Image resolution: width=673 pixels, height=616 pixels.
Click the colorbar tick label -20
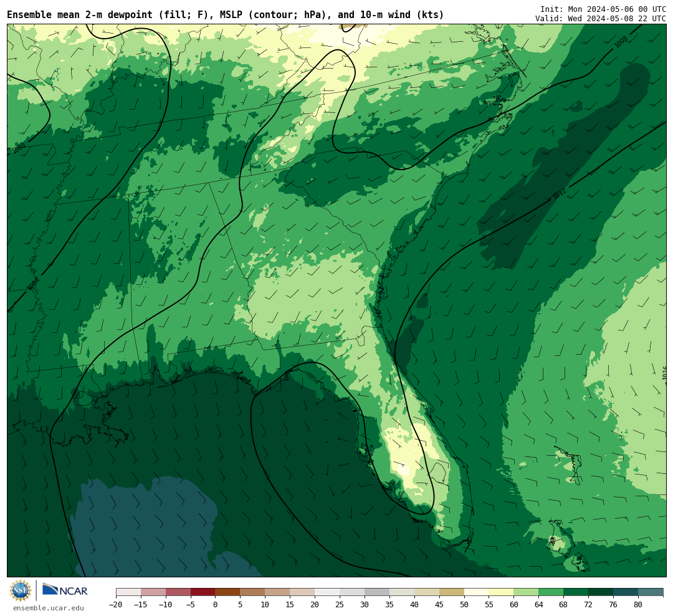point(116,604)
